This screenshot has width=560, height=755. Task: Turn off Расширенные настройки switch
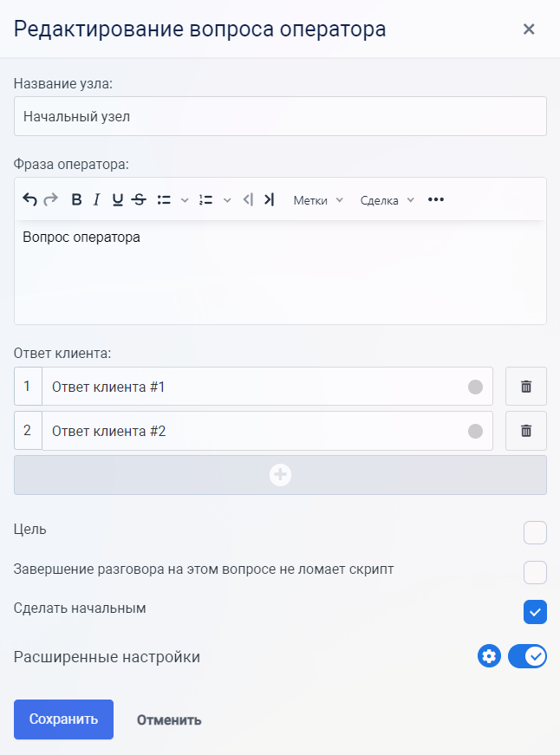point(527,657)
